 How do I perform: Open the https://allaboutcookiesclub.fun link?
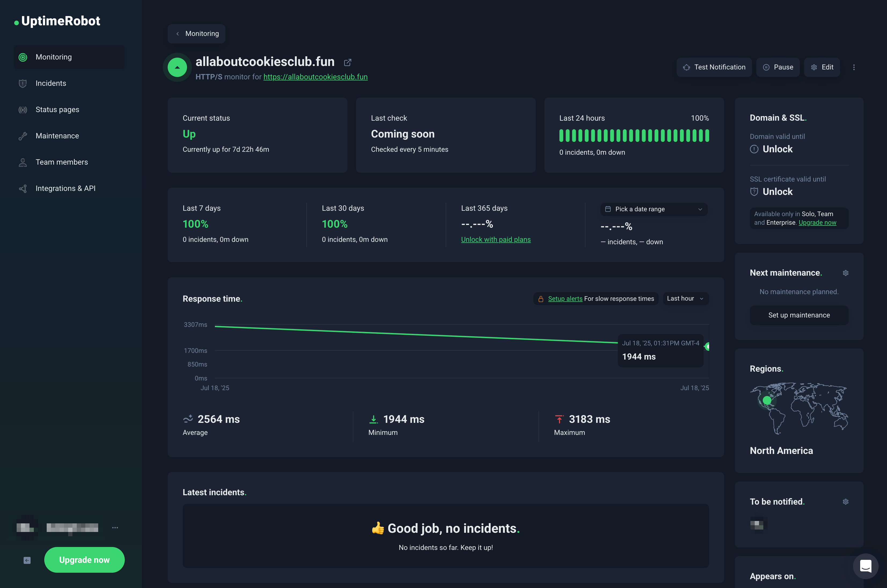[x=315, y=77]
